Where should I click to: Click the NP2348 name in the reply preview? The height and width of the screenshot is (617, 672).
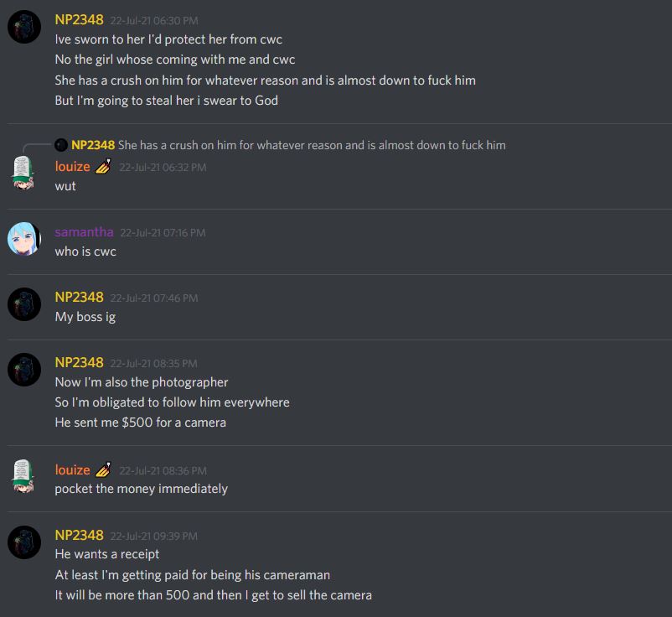pos(93,145)
